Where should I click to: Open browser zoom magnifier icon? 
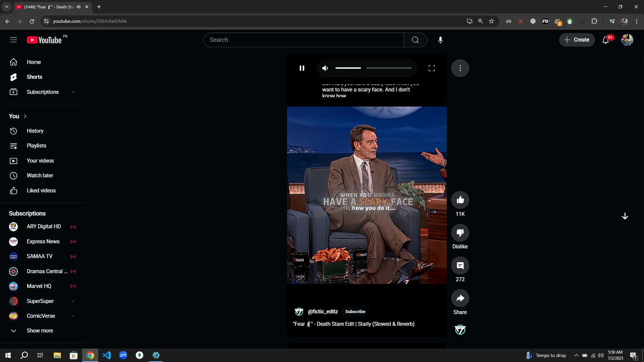pyautogui.click(x=480, y=21)
